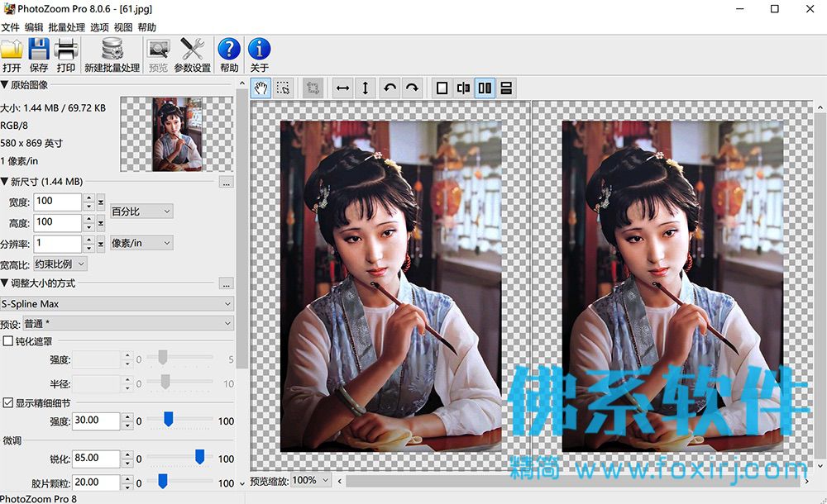
Task: Flip the image horizontally
Action: (343, 88)
